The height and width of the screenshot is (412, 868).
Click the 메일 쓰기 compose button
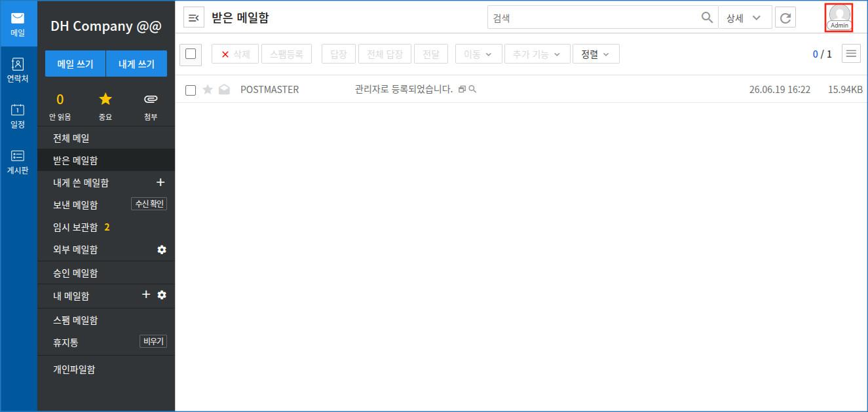pos(75,64)
